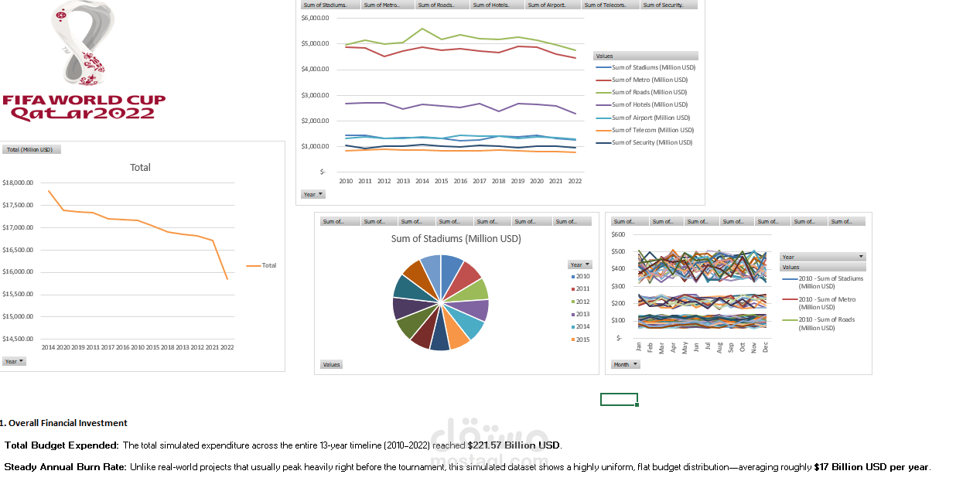Click the $14,500.00 axis label in the Total chart
The width and height of the screenshot is (980, 481).
18,339
